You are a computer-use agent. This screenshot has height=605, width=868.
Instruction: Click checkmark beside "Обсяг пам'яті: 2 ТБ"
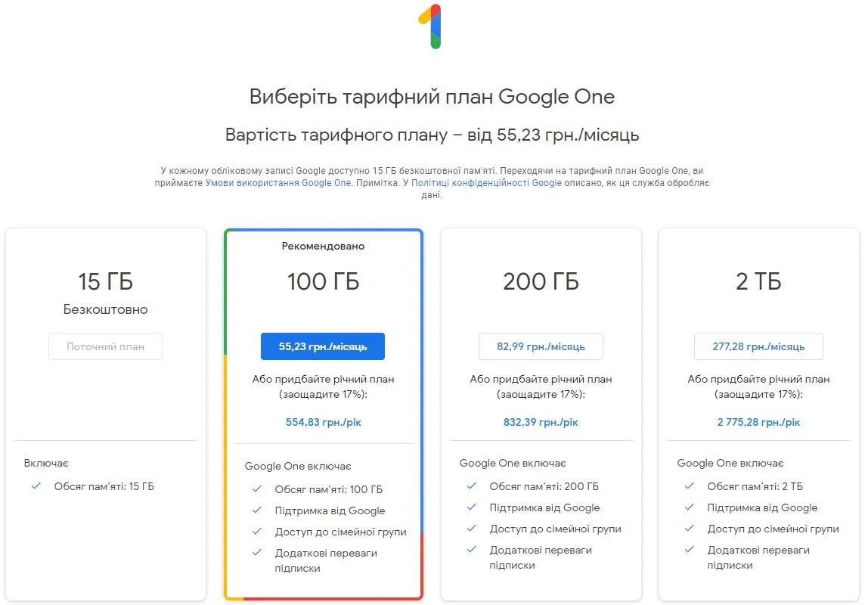(690, 486)
